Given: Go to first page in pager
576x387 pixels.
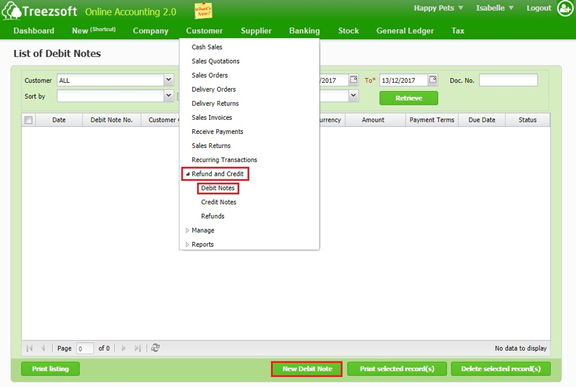Looking at the screenshot, I should tap(29, 348).
